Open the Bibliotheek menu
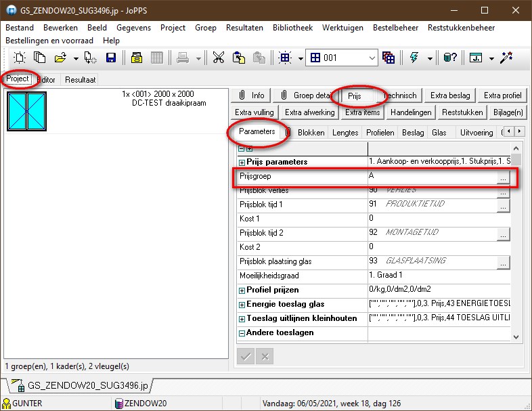This screenshot has width=532, height=411. coord(293,28)
